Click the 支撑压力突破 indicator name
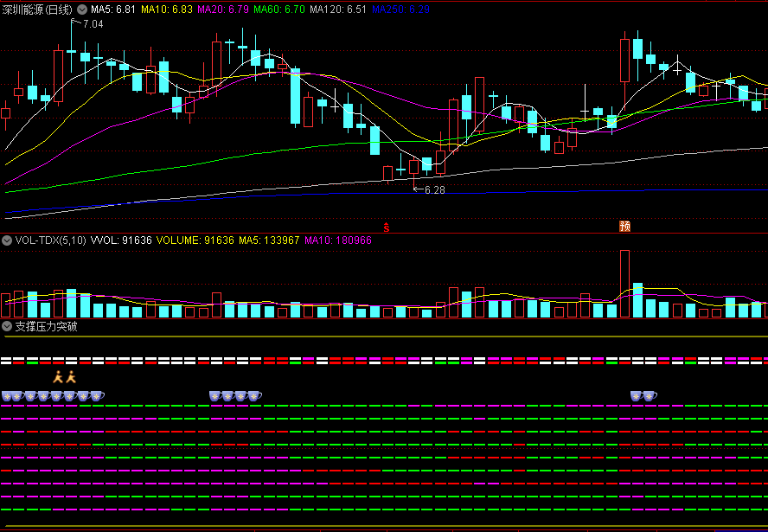The width and height of the screenshot is (768, 532). tap(46, 327)
